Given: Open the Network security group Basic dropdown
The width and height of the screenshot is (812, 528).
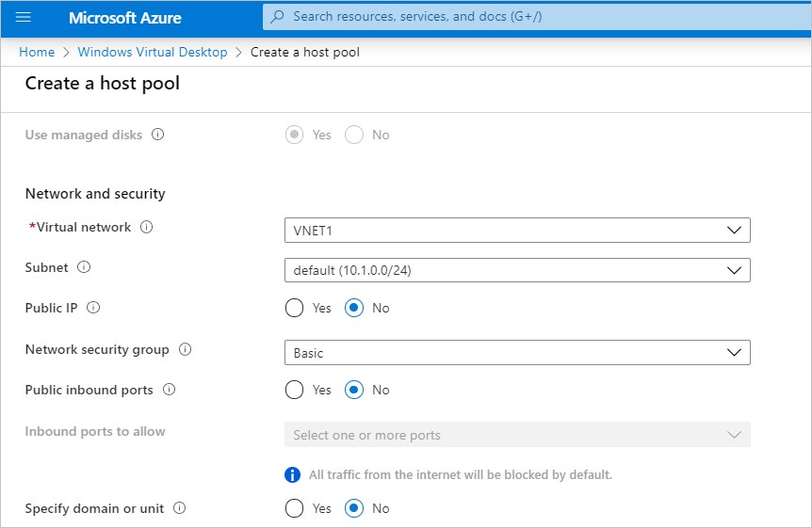Looking at the screenshot, I should (x=517, y=353).
